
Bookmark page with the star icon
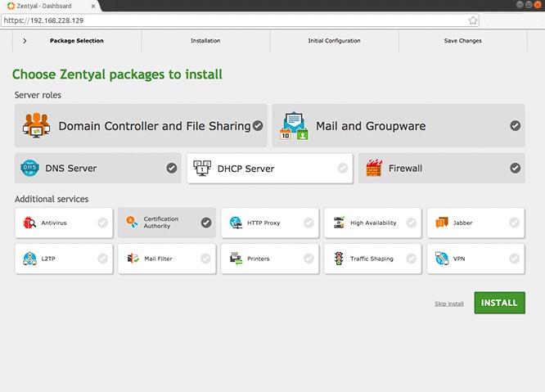(473, 20)
